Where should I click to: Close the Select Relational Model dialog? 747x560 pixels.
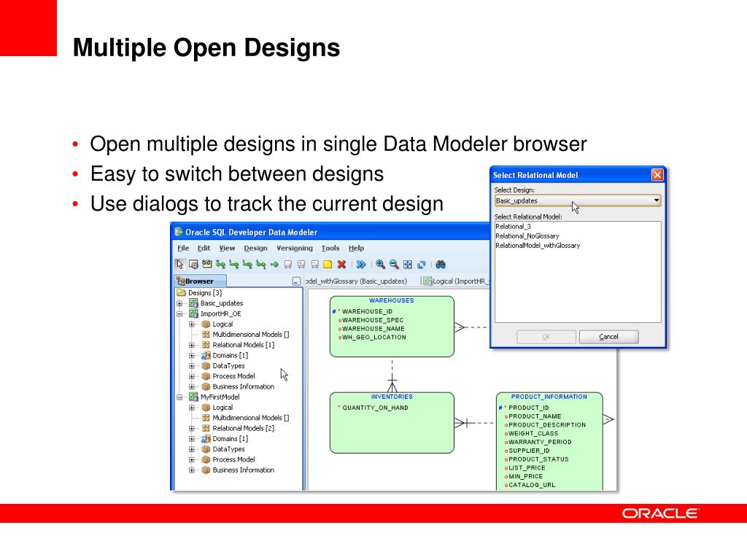tap(657, 175)
